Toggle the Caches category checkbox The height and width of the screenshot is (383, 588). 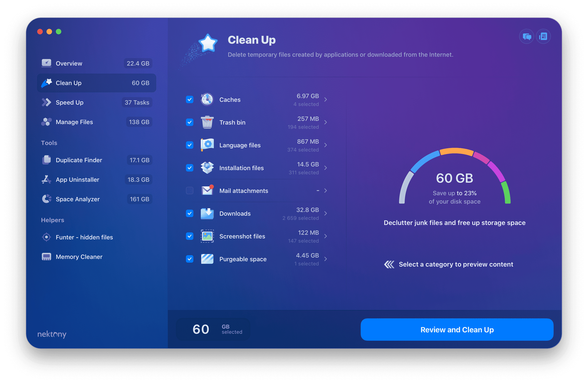click(x=190, y=99)
